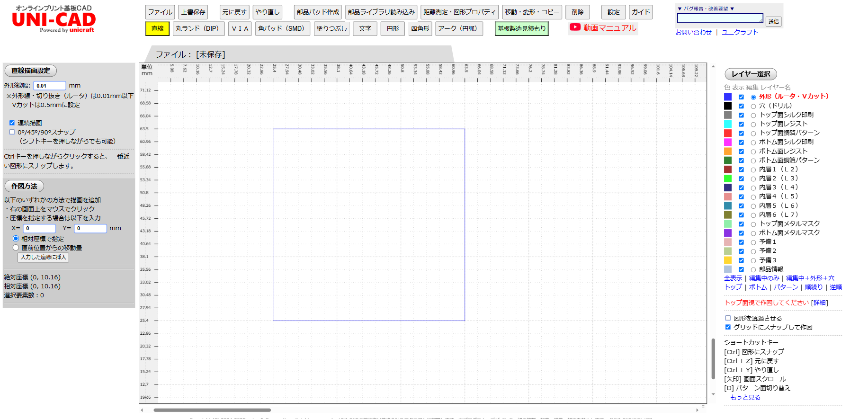The image size is (868, 419).
Task: Activate the 塗りつぶし fill tool
Action: pyautogui.click(x=331, y=29)
